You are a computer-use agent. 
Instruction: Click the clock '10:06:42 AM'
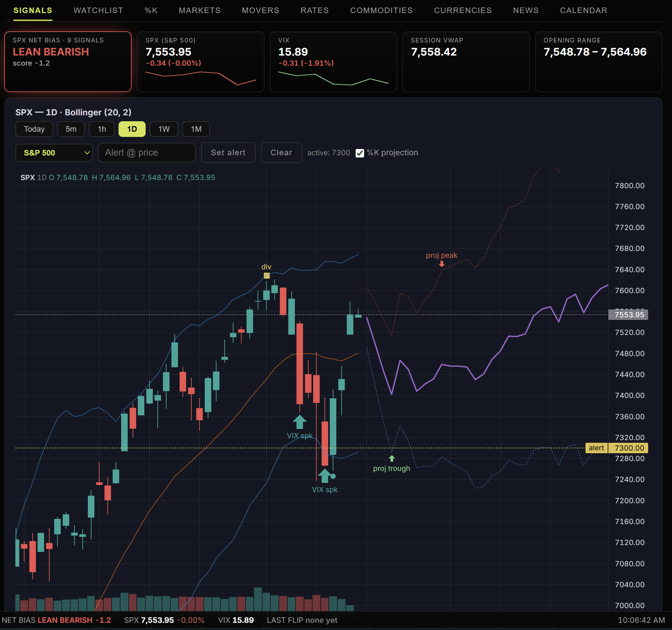641,620
